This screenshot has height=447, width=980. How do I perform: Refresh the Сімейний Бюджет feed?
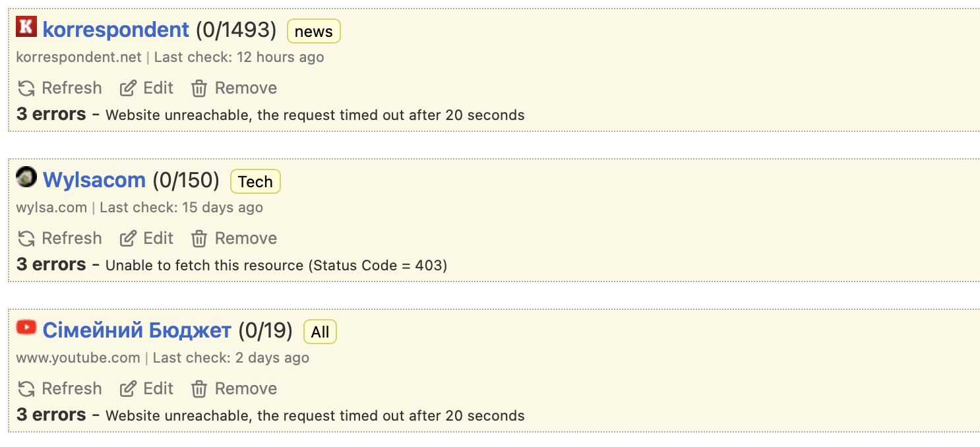pyautogui.click(x=59, y=388)
